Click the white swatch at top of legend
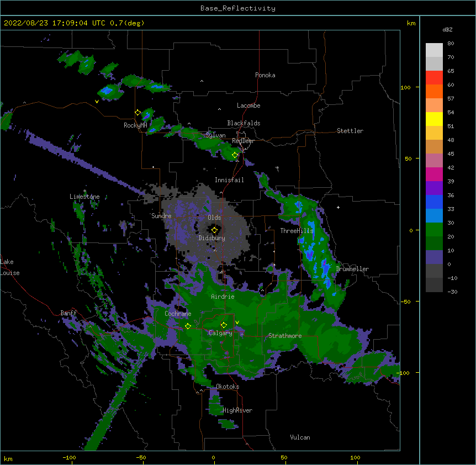Image resolution: width=476 pixels, height=465 pixels. (x=434, y=50)
